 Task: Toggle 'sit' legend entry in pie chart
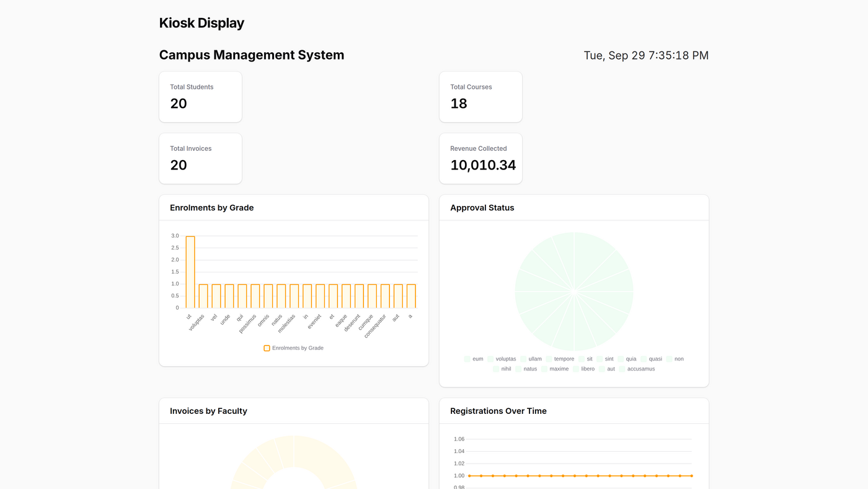[585, 359]
